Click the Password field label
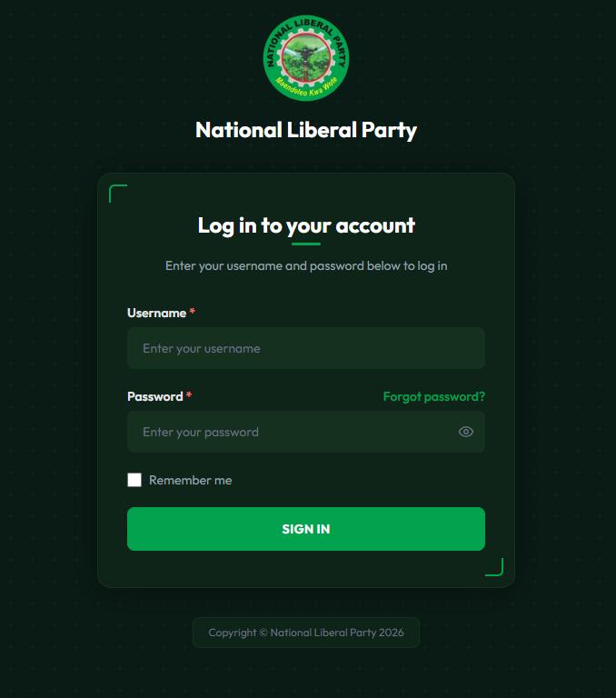Screen dimensions: 616x698 (154, 396)
